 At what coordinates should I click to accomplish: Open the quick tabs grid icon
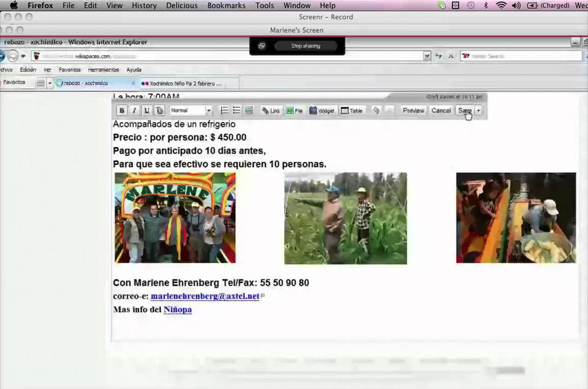[x=41, y=83]
